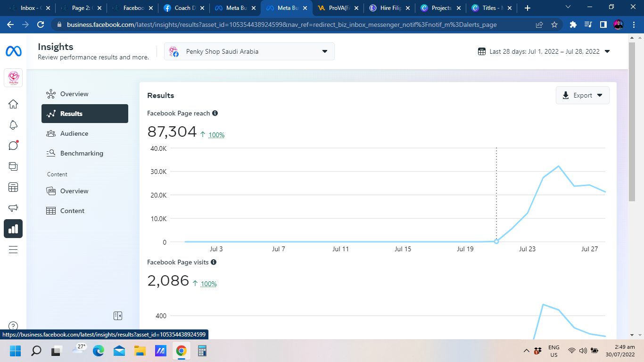Open Windows search from the taskbar
This screenshot has height=362, width=644.
point(36,351)
